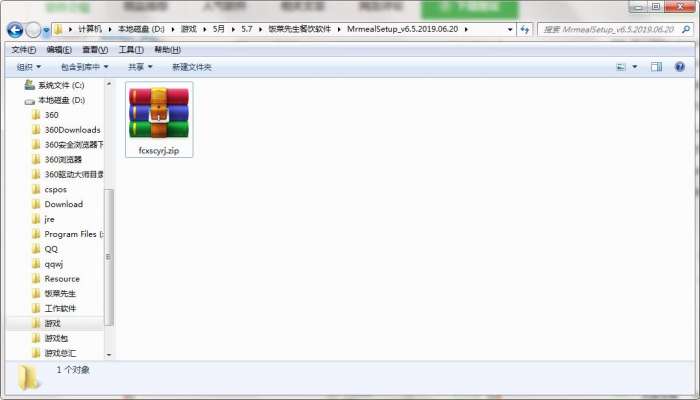Click the system drive C: icon
The image size is (700, 400).
29,84
